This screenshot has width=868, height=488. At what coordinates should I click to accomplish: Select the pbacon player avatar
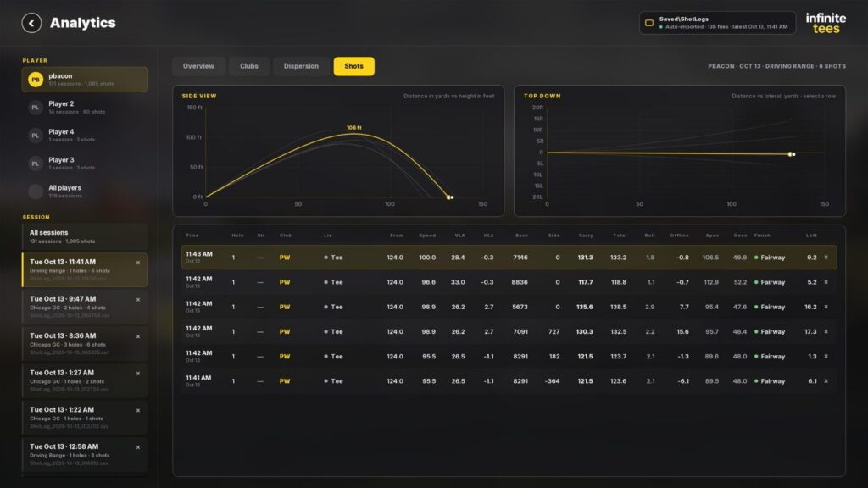point(36,80)
